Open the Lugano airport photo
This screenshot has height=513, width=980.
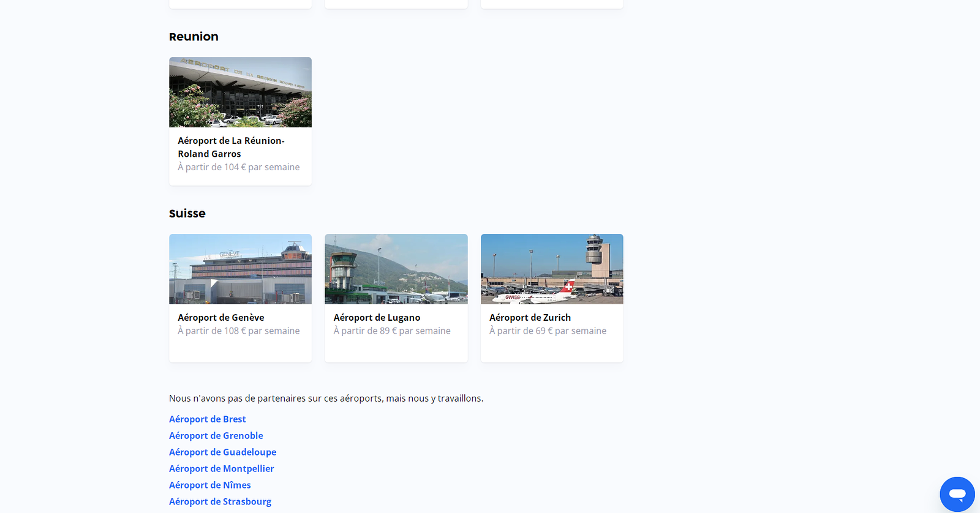pos(396,269)
